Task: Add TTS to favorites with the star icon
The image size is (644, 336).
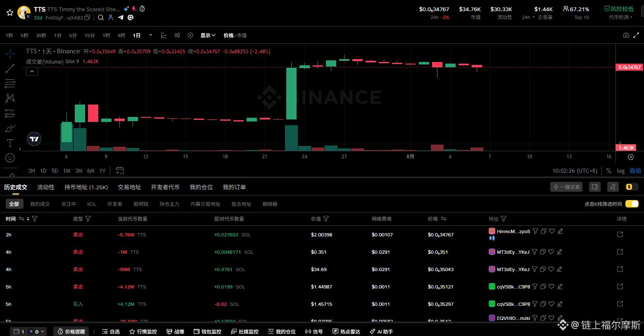Action: point(10,13)
